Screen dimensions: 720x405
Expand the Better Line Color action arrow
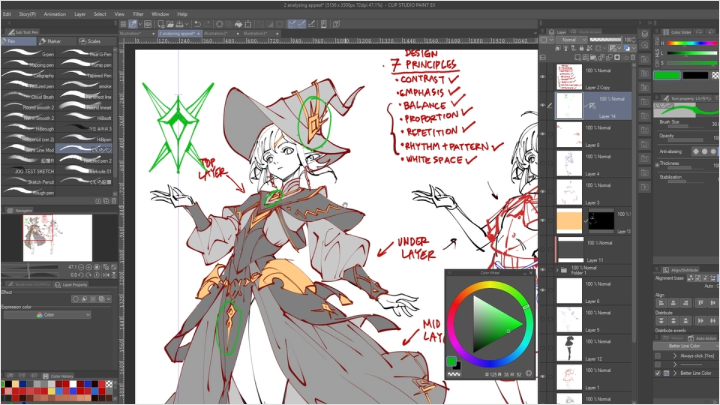675,373
